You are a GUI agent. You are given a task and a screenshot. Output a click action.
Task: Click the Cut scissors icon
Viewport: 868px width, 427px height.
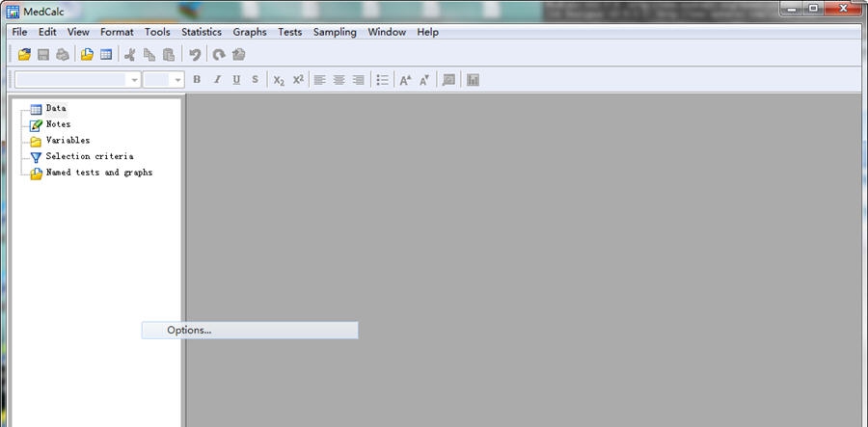tap(129, 54)
